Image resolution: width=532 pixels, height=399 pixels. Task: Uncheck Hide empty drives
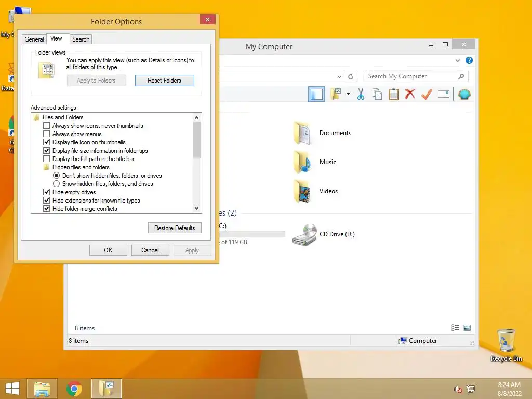click(46, 192)
